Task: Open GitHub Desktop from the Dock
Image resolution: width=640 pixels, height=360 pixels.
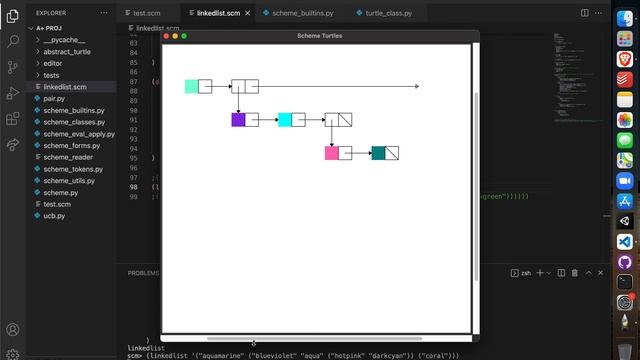Action: [x=624, y=262]
